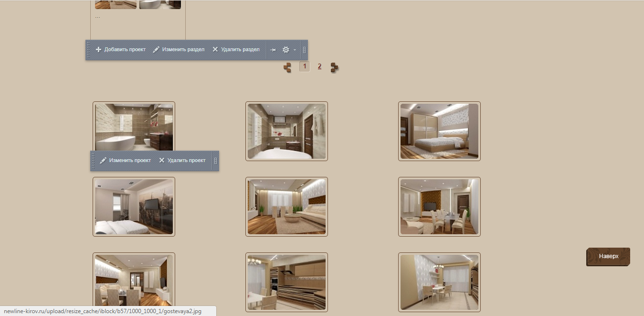Click the "Добавить проект" toolbar button
Image resolution: width=644 pixels, height=316 pixels.
(x=121, y=50)
